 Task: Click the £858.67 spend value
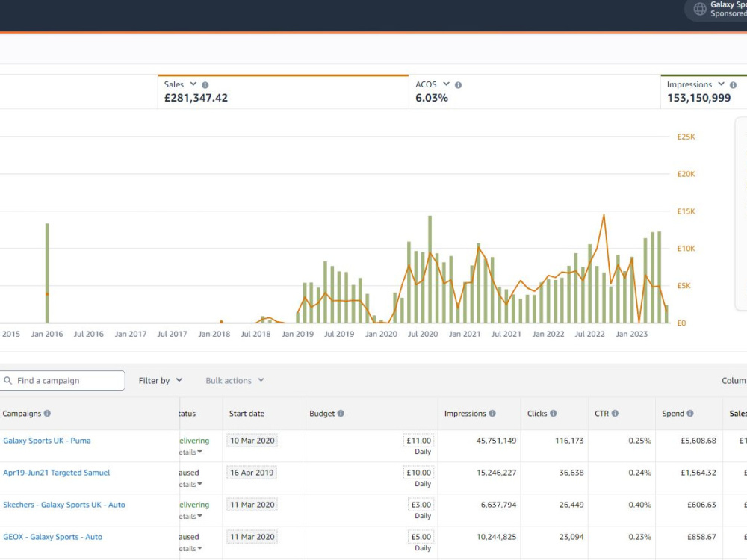[701, 537]
